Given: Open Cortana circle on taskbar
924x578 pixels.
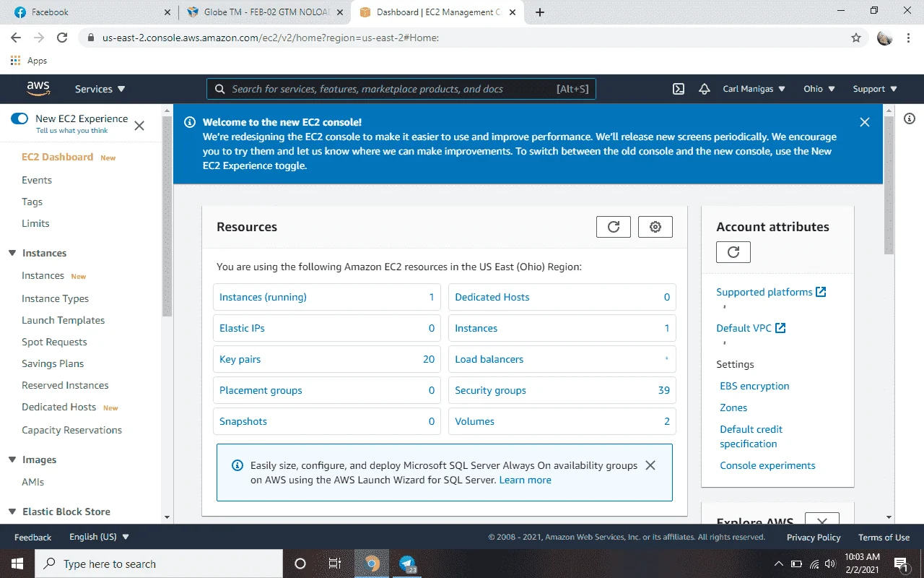Looking at the screenshot, I should pyautogui.click(x=300, y=564).
